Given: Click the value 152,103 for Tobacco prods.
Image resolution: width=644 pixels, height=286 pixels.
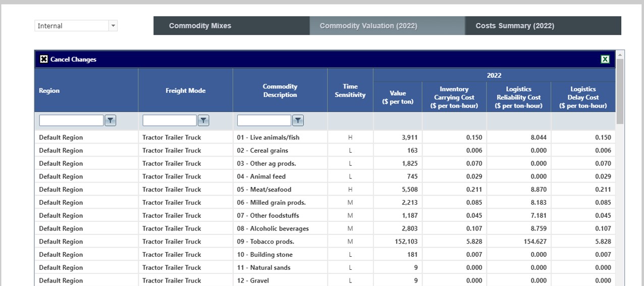Looking at the screenshot, I should (405, 242).
